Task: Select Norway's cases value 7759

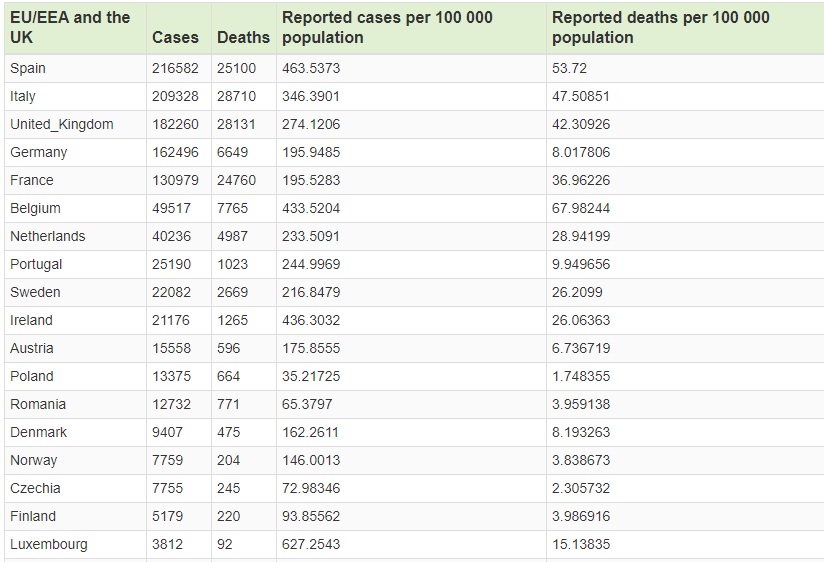Action: (167, 460)
